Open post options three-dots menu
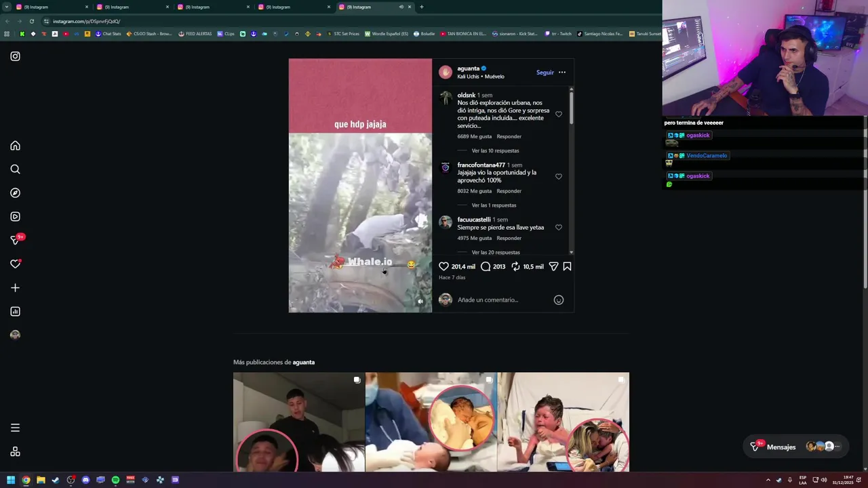The height and width of the screenshot is (488, 868). (561, 72)
